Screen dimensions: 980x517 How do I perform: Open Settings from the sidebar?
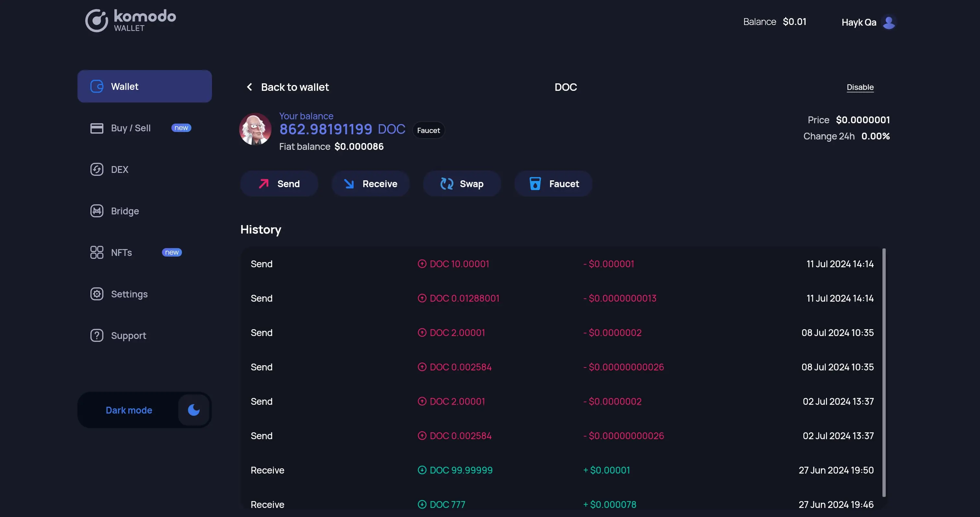[x=129, y=295]
